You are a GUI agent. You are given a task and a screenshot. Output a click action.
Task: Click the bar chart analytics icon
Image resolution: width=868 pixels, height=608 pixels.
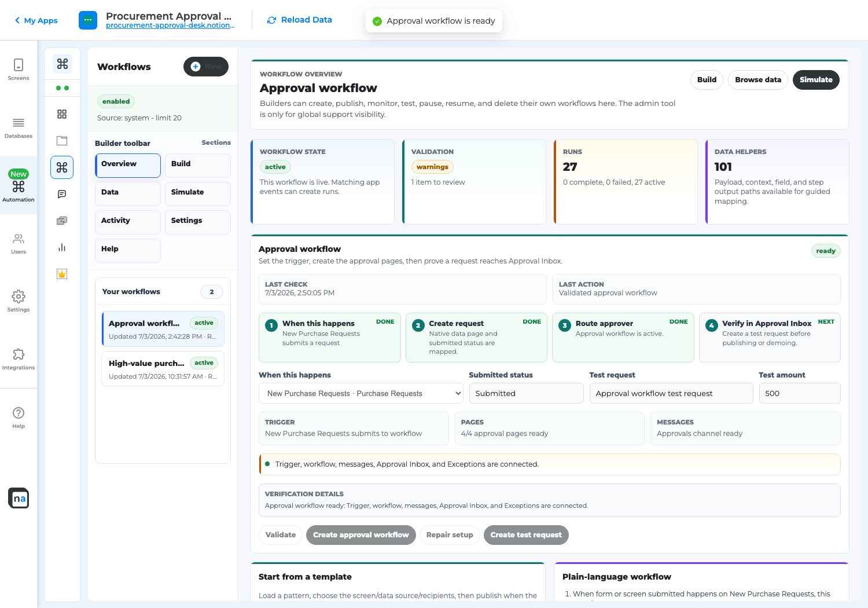[x=62, y=247]
